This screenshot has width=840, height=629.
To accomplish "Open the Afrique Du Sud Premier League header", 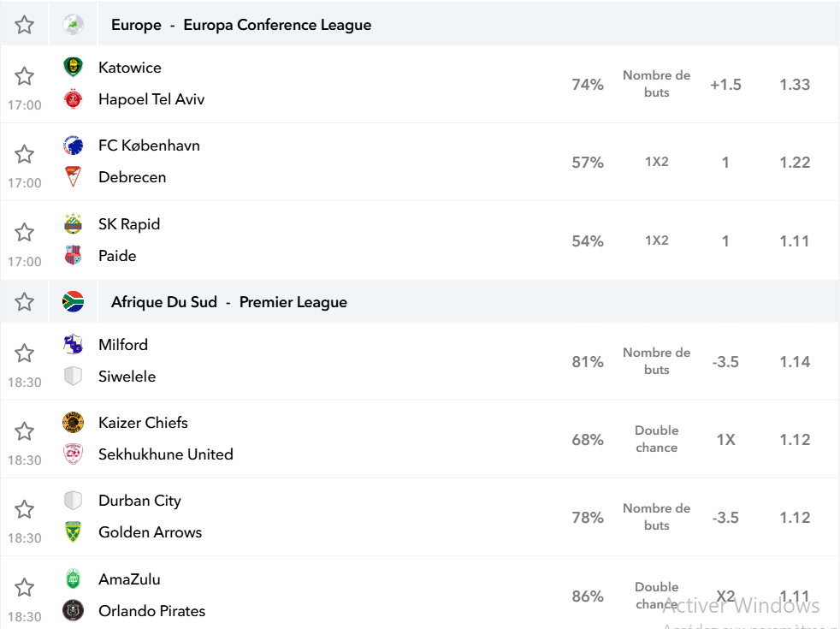I will point(228,302).
